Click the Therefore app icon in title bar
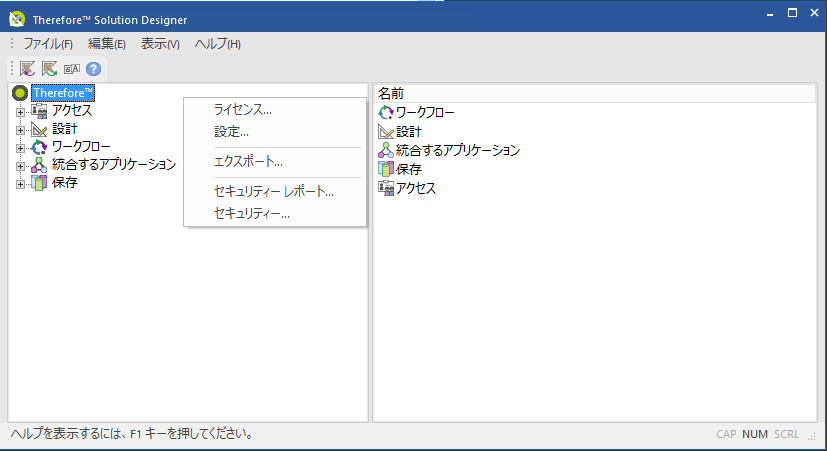The height and width of the screenshot is (451, 827). pyautogui.click(x=17, y=20)
